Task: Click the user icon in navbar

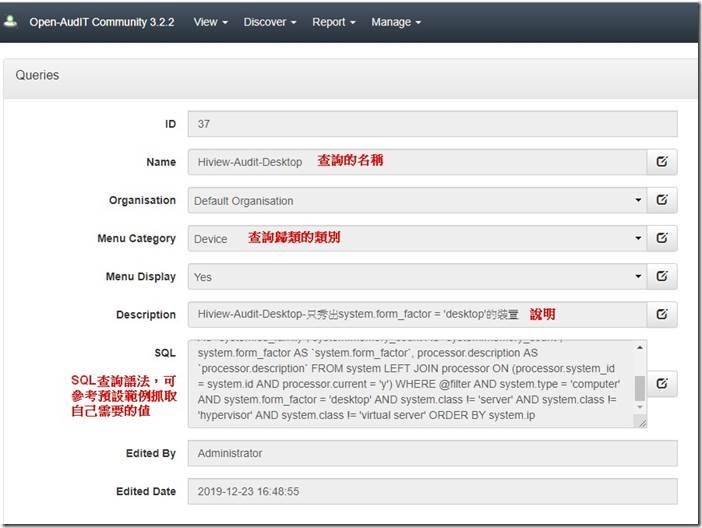Action: coord(10,21)
